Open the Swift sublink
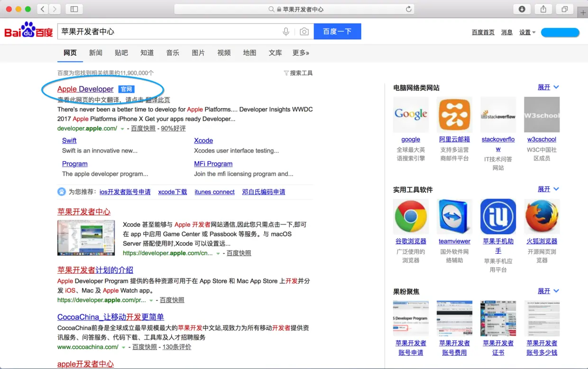The height and width of the screenshot is (369, 588). pos(69,141)
